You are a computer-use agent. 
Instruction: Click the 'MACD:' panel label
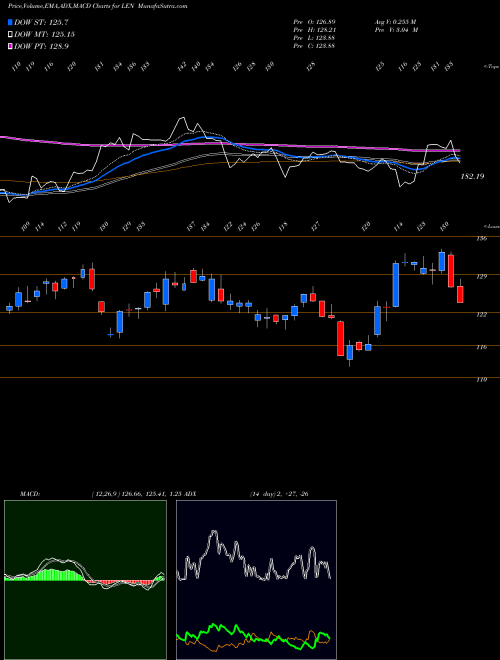click(x=29, y=494)
